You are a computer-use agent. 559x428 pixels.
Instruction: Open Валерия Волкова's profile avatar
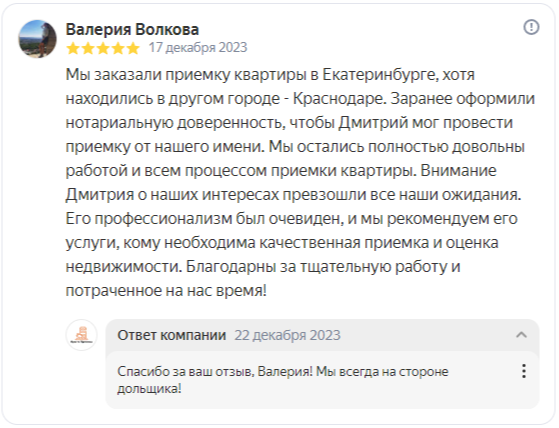point(37,39)
